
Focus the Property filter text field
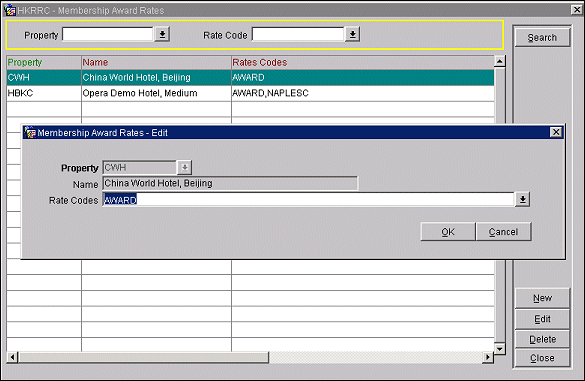108,34
